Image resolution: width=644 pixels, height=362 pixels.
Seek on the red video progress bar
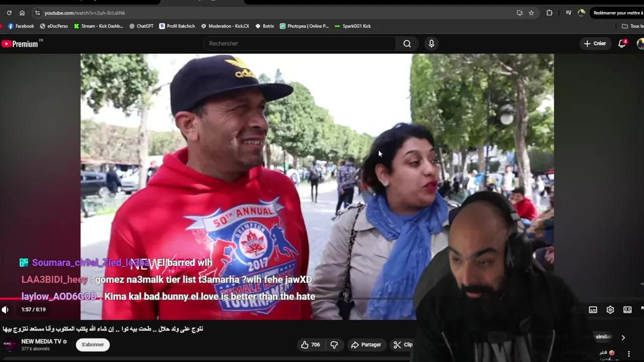[x=206, y=299]
